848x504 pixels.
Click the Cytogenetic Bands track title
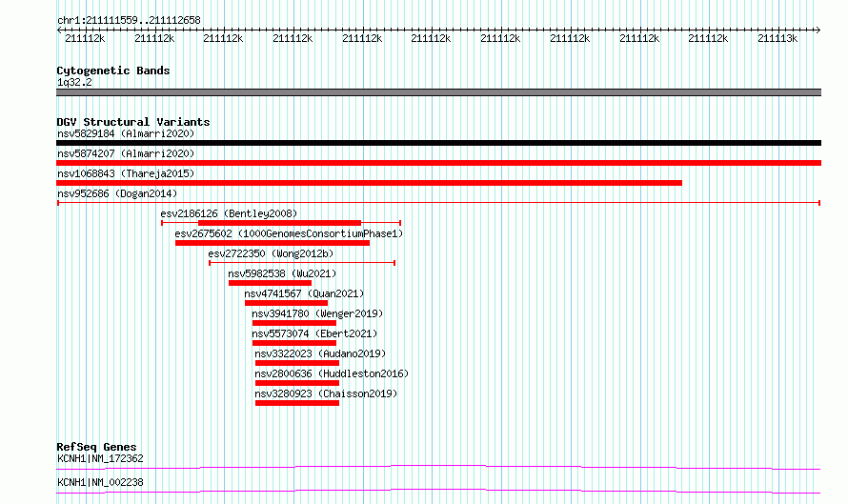pos(113,71)
